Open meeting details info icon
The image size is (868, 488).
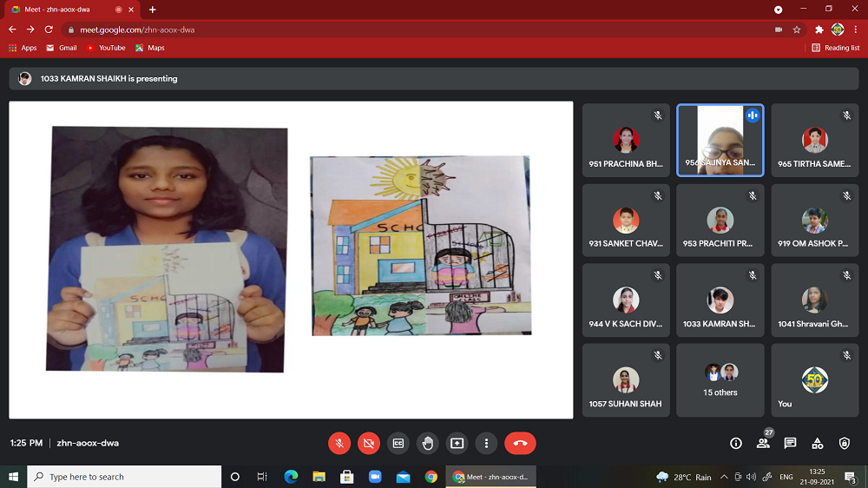736,443
